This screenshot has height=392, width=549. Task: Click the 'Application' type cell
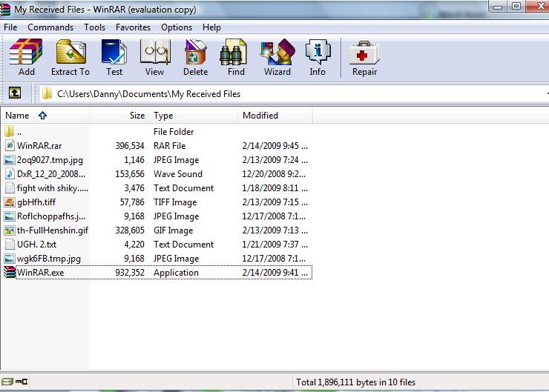pos(176,273)
